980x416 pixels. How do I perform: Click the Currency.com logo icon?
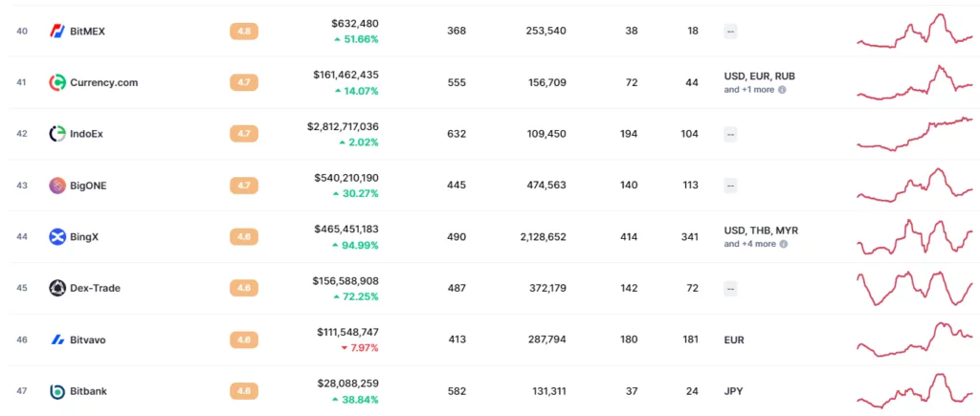click(x=57, y=82)
